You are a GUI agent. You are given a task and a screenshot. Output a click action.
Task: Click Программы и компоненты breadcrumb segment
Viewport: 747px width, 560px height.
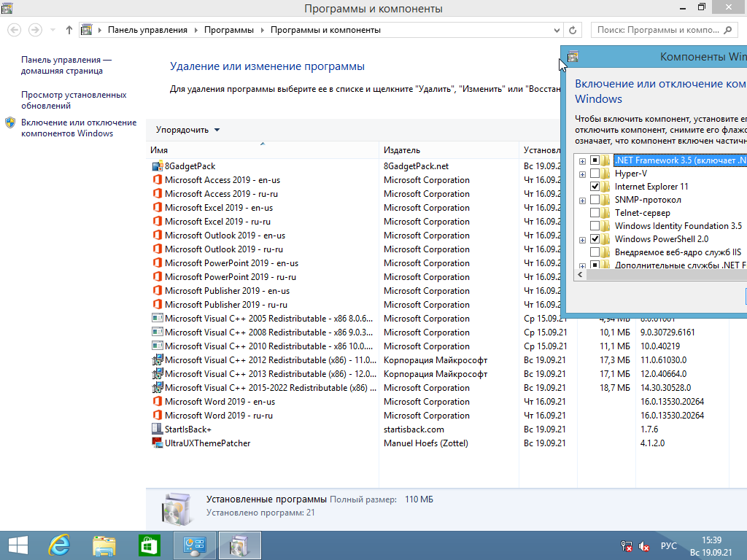point(325,30)
